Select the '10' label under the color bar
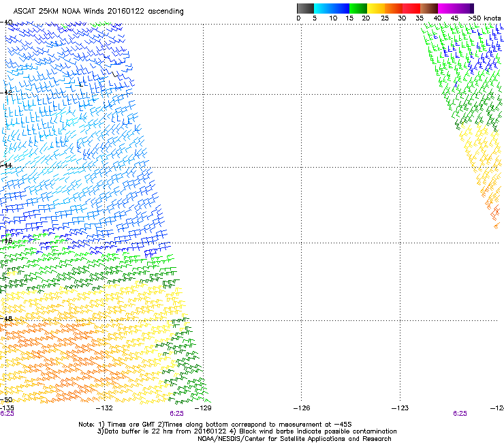 (333, 18)
